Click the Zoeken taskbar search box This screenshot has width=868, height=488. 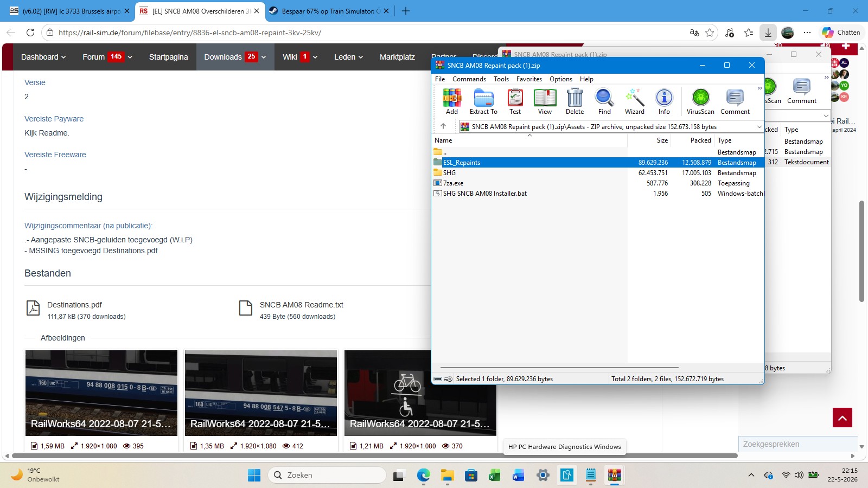(x=327, y=476)
